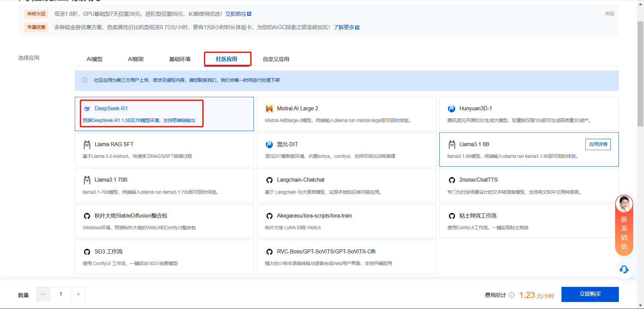Image resolution: width=644 pixels, height=309 pixels.
Task: Click the 联系销售 avatar badge
Action: pyautogui.click(x=624, y=204)
